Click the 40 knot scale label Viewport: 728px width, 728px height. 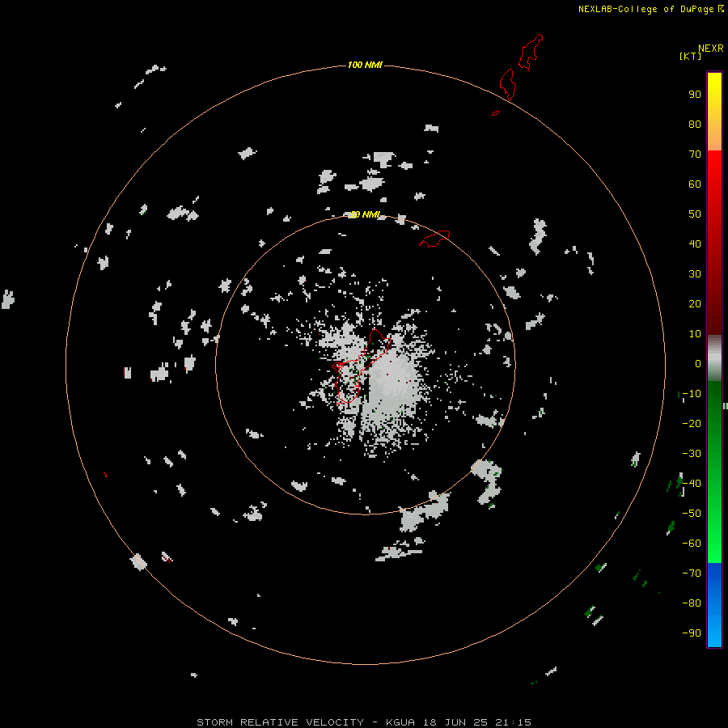[695, 243]
